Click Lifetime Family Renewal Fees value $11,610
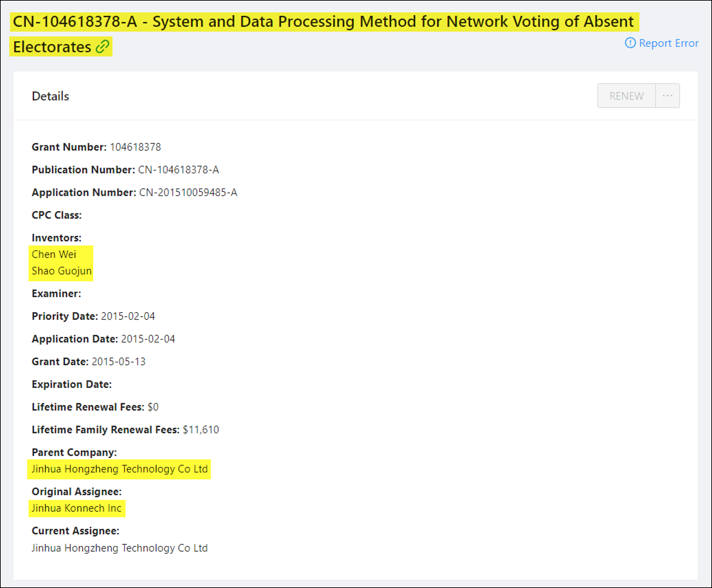Screen dimensions: 712x588 click(x=201, y=430)
